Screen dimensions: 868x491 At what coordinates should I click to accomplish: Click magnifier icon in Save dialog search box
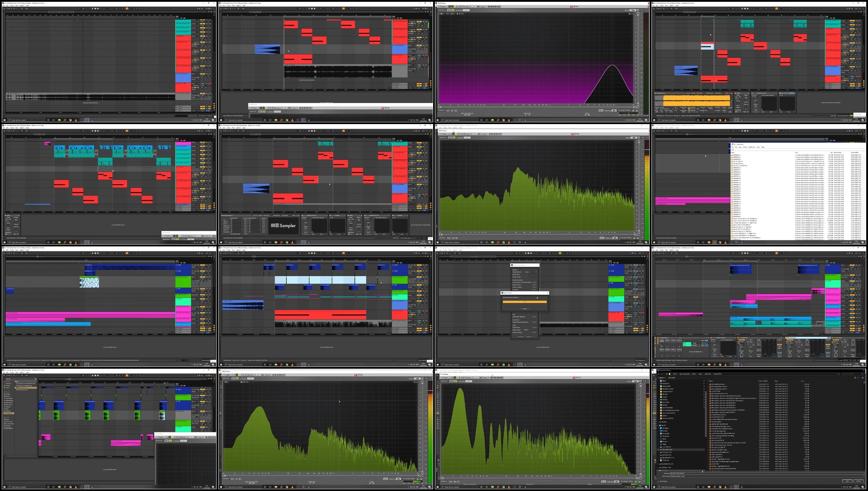(862, 374)
